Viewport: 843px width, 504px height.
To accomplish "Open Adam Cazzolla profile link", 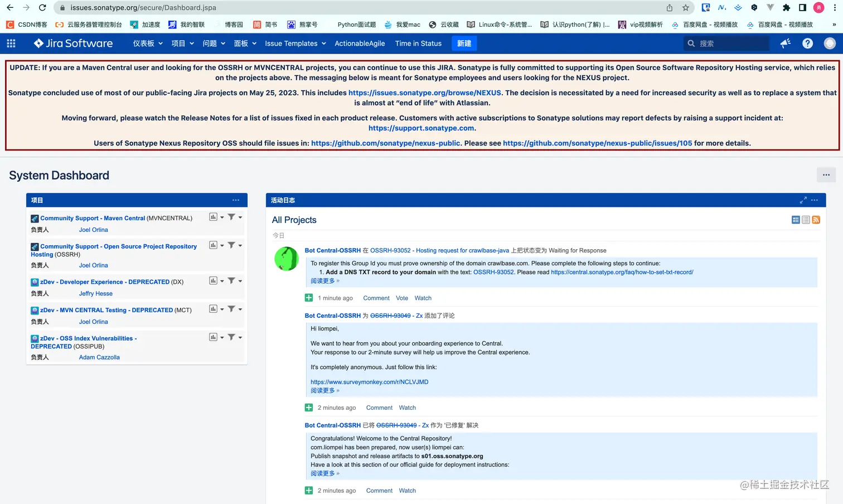I will 99,357.
